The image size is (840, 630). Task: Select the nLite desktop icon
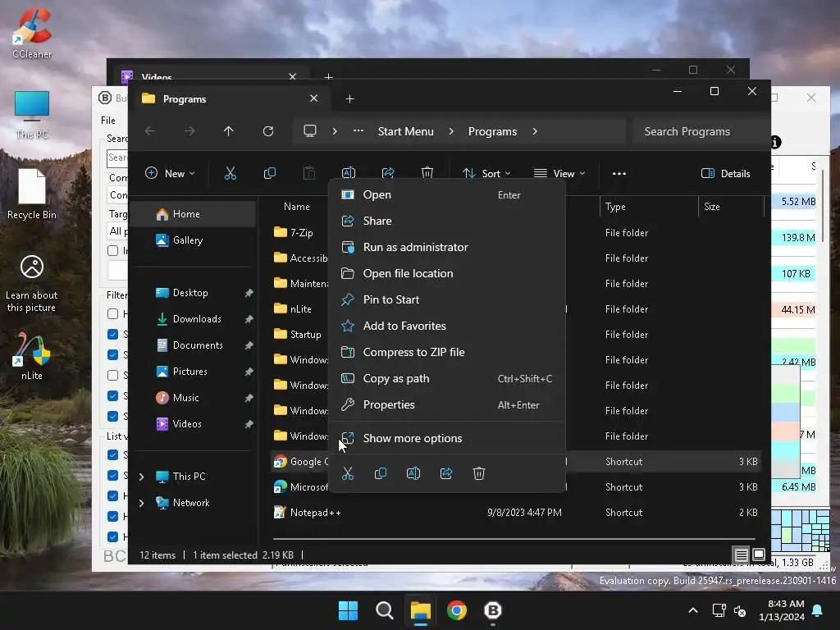point(32,356)
